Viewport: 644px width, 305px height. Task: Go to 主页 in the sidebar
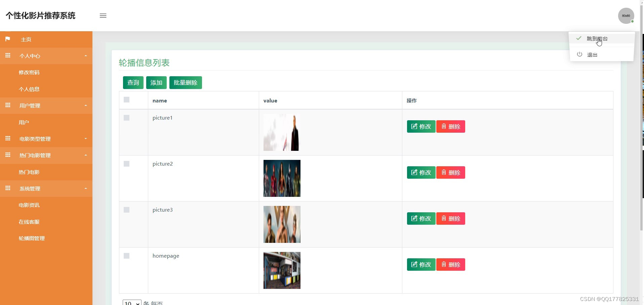[26, 40]
